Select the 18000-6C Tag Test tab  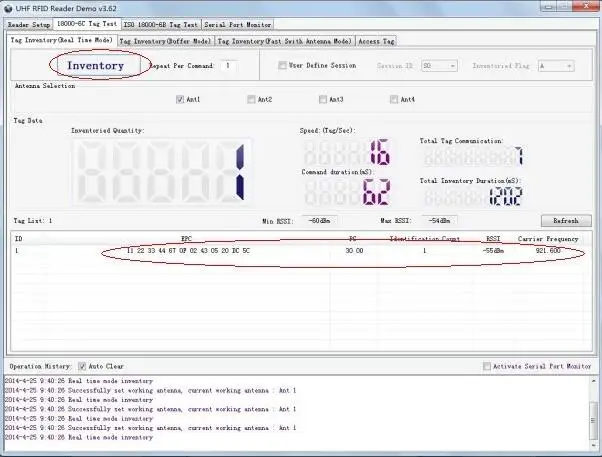click(x=87, y=24)
